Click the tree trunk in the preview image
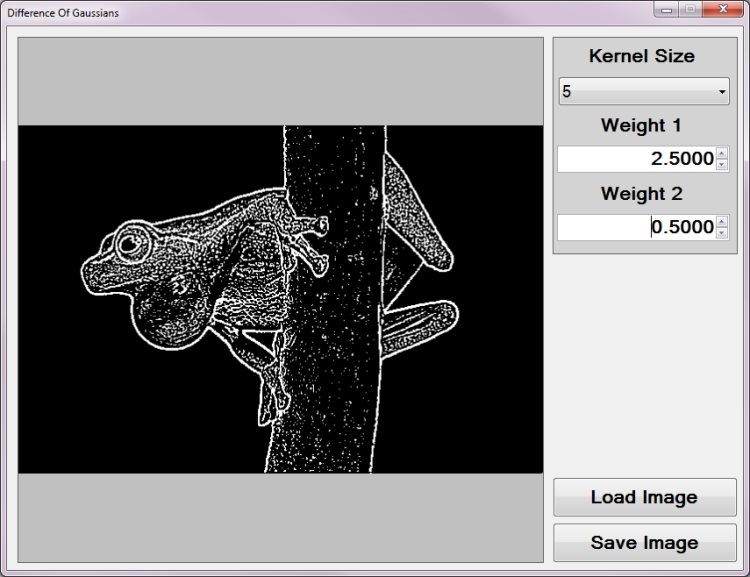 pyautogui.click(x=335, y=380)
